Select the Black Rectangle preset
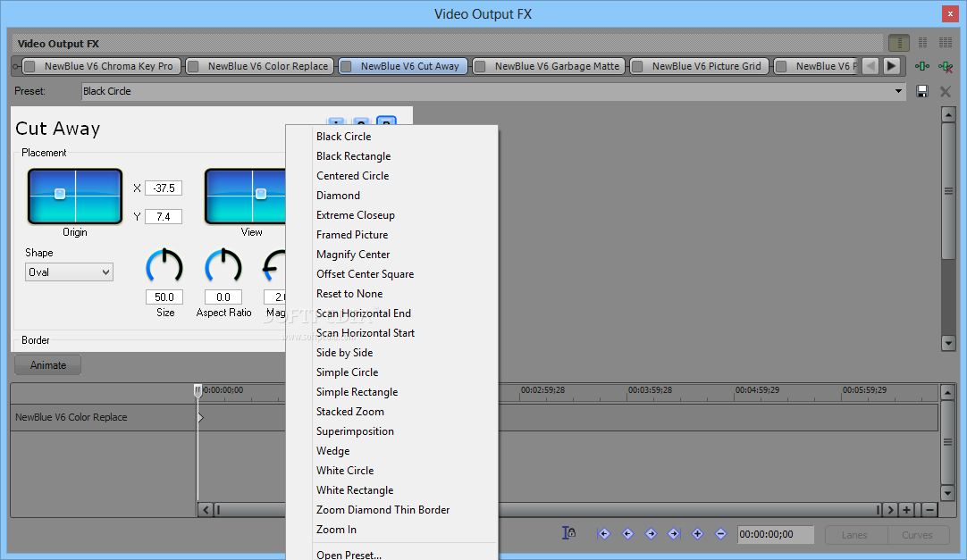This screenshot has width=967, height=560. point(353,156)
